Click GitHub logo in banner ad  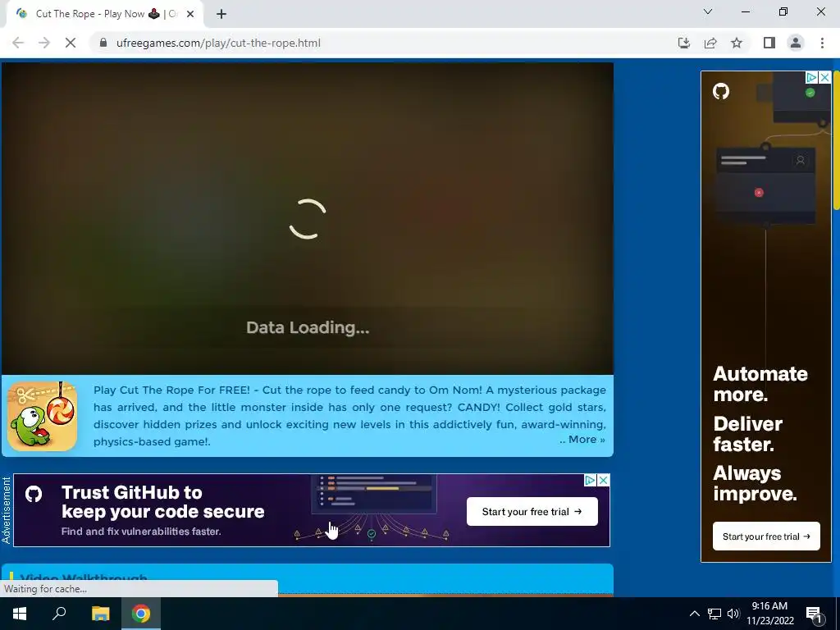click(x=33, y=493)
